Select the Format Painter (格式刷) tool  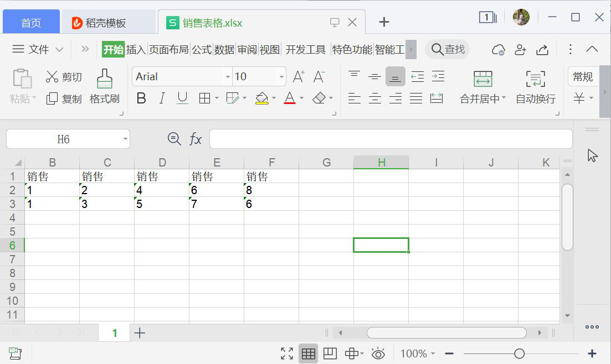point(105,86)
